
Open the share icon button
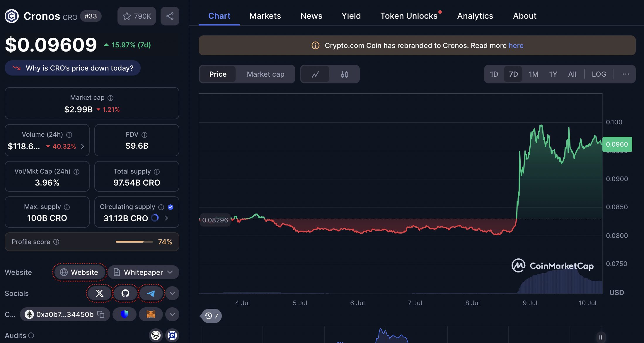[170, 16]
